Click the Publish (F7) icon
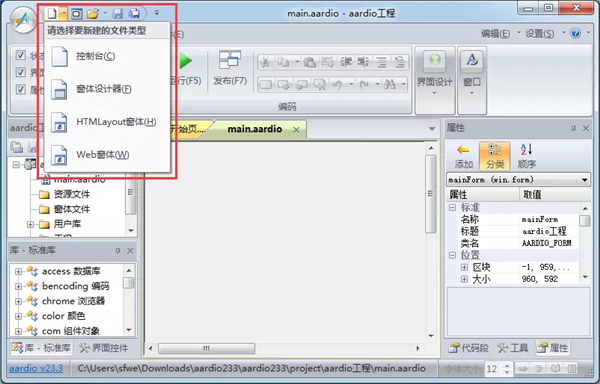Viewport: 600px width, 384px height. click(230, 60)
